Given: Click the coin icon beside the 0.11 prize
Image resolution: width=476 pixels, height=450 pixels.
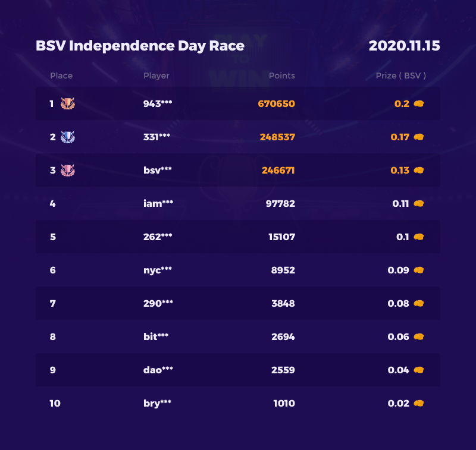Looking at the screenshot, I should (x=419, y=204).
